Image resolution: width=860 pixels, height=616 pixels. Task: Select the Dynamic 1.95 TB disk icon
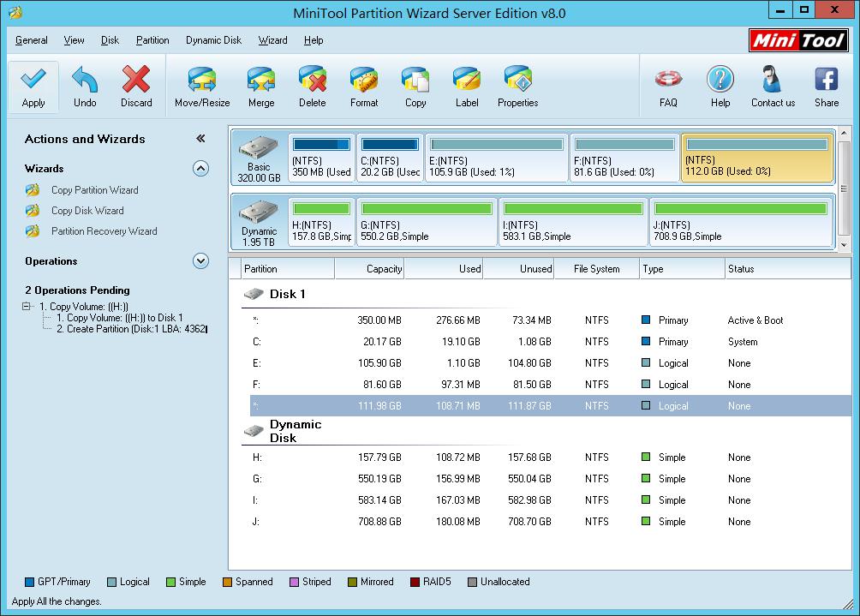(259, 212)
